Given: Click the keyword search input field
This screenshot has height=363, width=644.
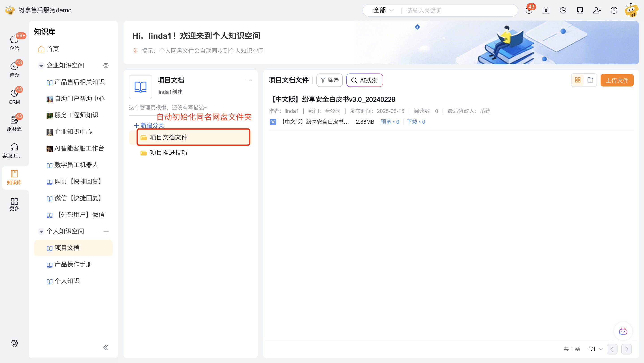Looking at the screenshot, I should (x=460, y=10).
